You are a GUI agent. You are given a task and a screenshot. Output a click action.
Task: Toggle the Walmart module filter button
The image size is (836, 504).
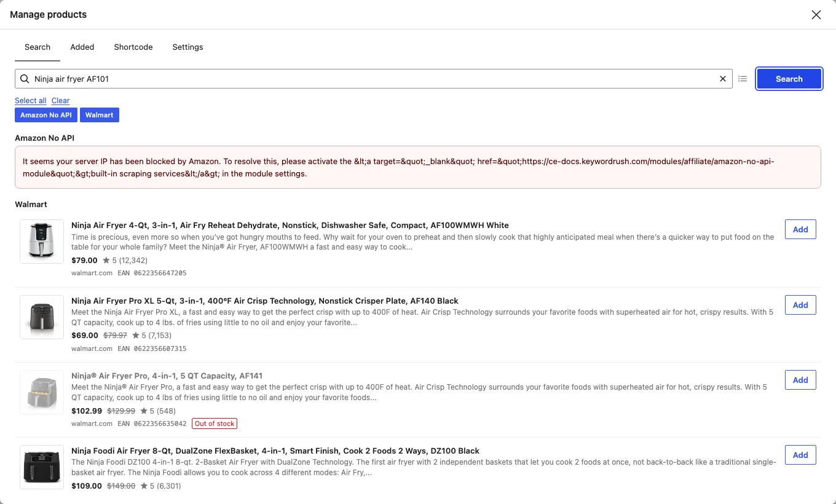(x=100, y=115)
